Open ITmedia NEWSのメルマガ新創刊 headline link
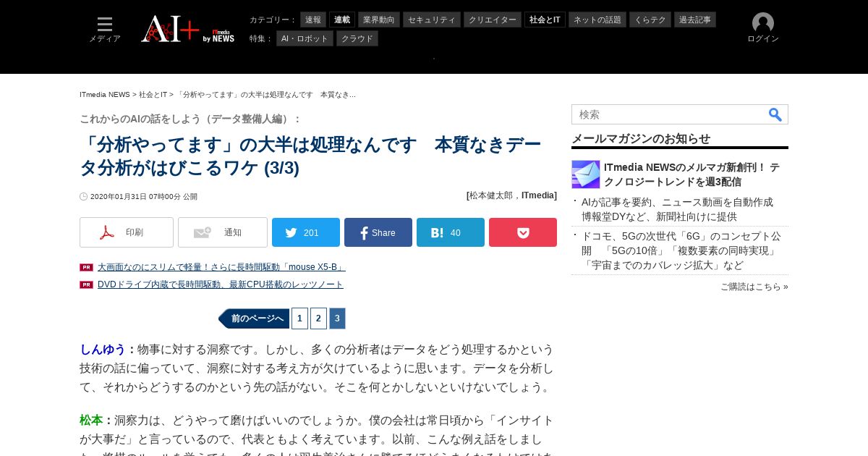 (x=692, y=174)
